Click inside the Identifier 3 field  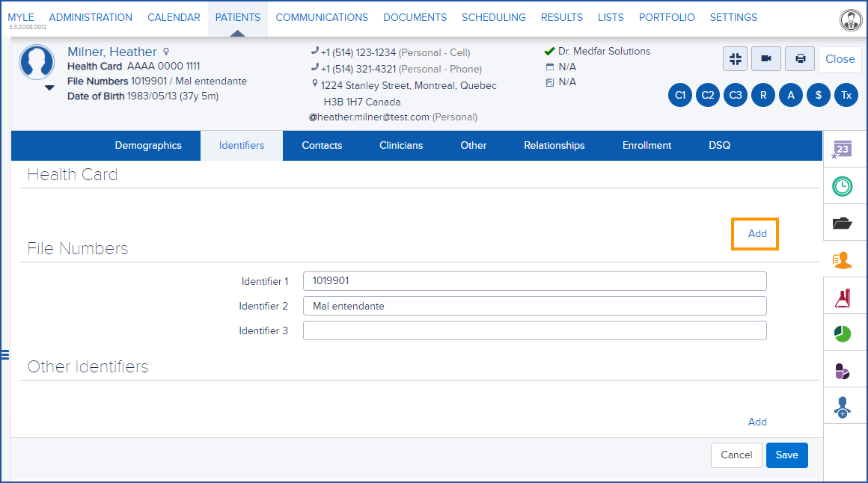click(534, 330)
